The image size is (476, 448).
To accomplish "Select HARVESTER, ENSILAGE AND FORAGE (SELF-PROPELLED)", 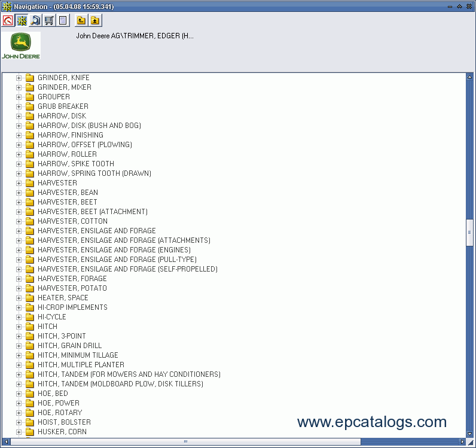I will (127, 269).
